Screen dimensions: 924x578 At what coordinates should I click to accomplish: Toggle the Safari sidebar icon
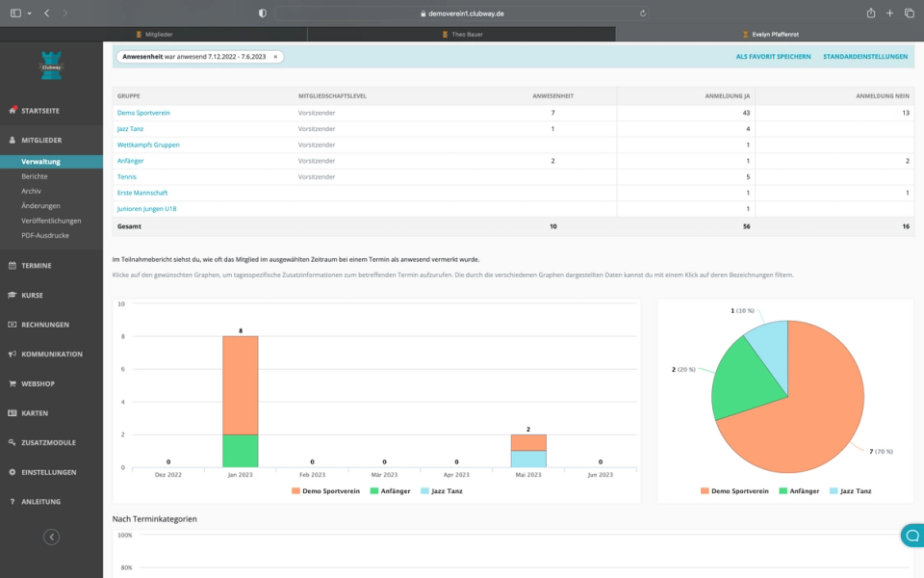pyautogui.click(x=16, y=13)
